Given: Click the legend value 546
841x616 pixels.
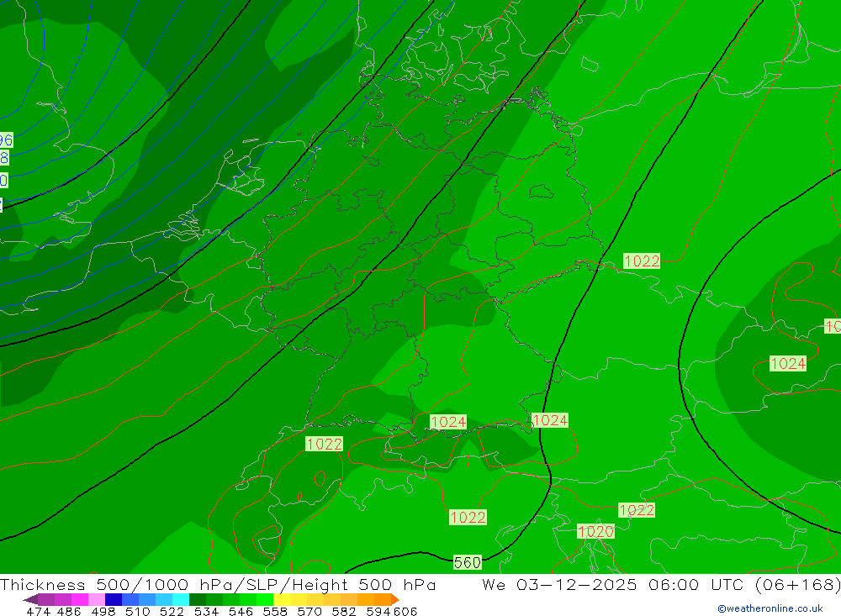Looking at the screenshot, I should pos(241,611).
